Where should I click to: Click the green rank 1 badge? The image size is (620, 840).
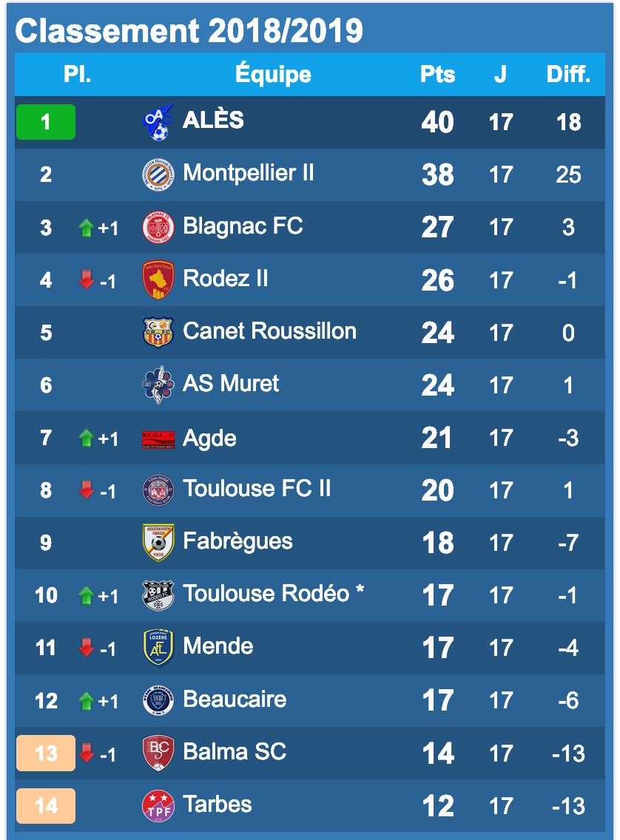(46, 122)
